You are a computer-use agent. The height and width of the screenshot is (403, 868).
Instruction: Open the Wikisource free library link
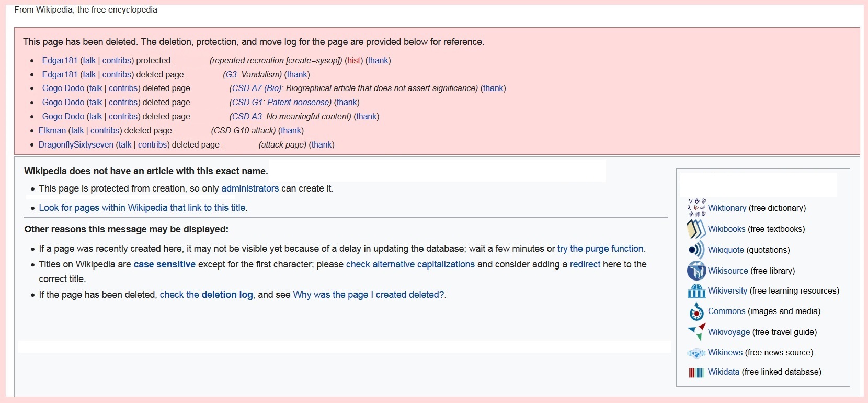pyautogui.click(x=728, y=271)
